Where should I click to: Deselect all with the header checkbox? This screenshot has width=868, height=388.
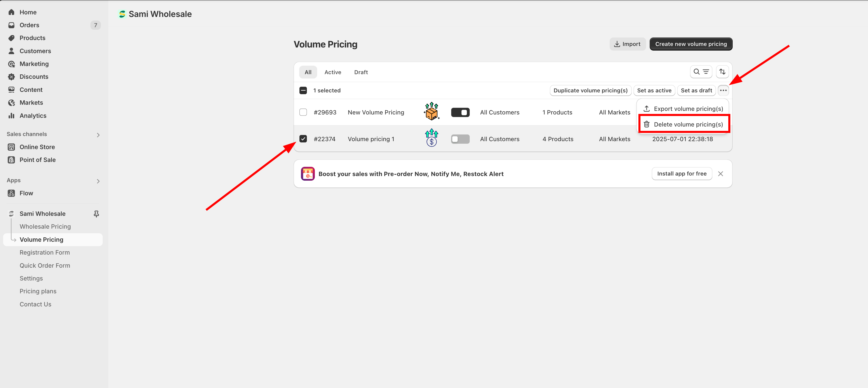tap(303, 90)
